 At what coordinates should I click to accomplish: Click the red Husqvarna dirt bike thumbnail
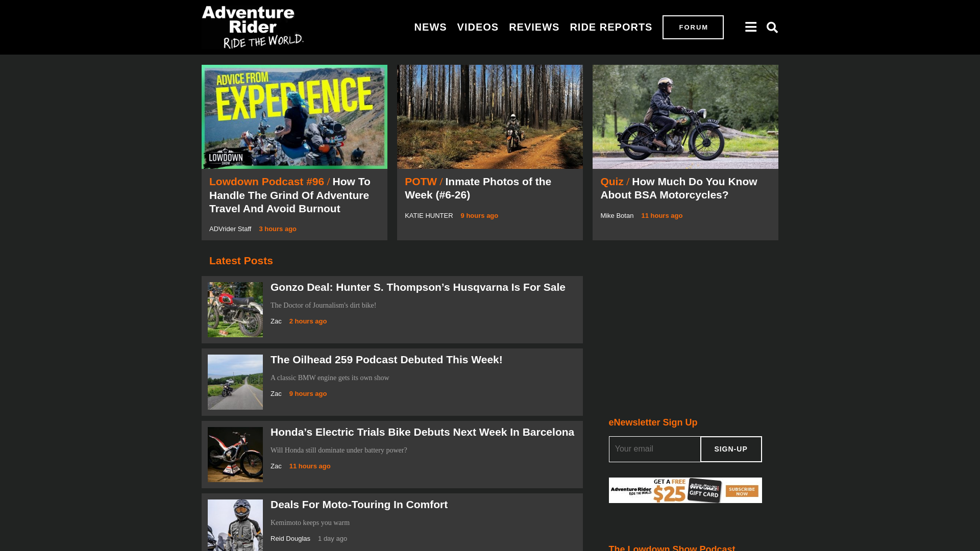point(235,310)
